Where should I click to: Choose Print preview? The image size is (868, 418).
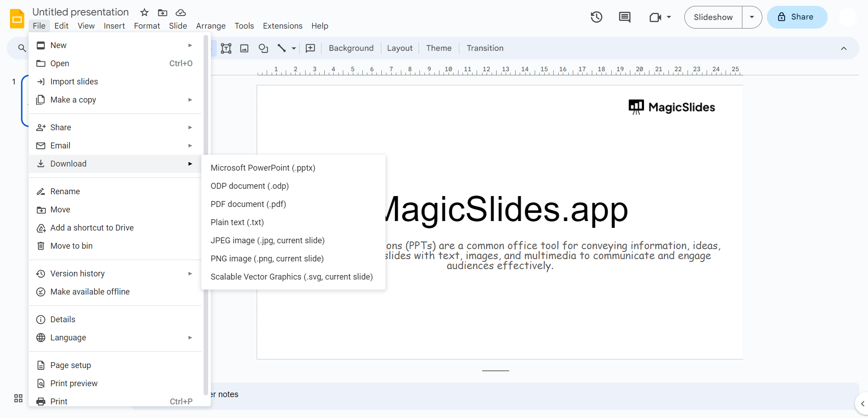pos(115,384)
